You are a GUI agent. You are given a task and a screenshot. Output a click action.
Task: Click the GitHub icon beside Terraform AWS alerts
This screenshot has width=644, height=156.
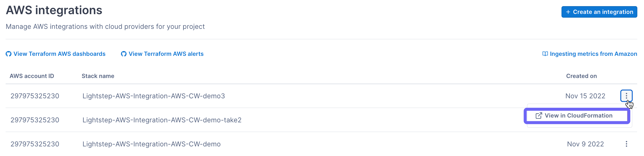point(124,54)
